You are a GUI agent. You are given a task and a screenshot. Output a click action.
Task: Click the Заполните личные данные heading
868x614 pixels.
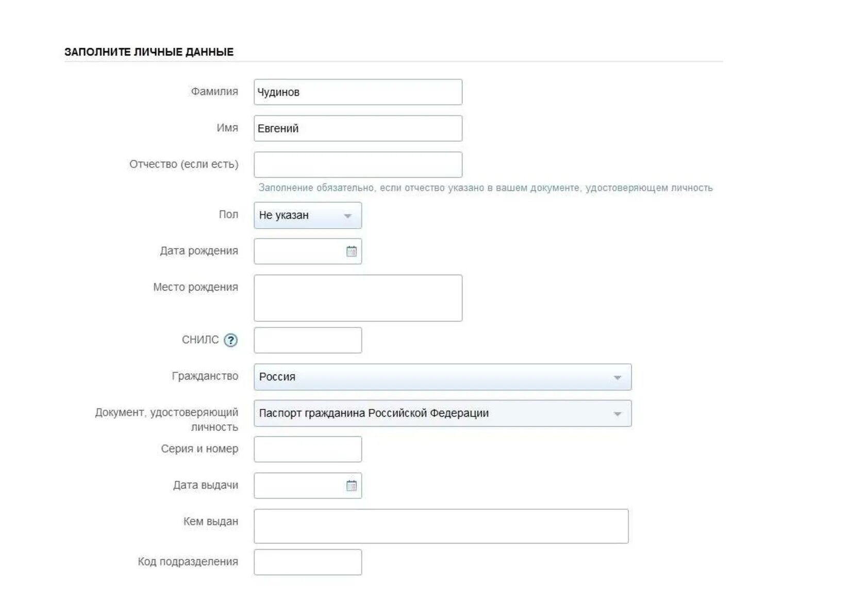click(149, 52)
